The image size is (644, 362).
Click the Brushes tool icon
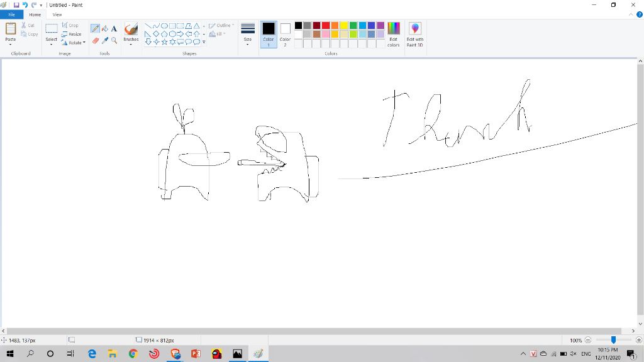point(131,29)
